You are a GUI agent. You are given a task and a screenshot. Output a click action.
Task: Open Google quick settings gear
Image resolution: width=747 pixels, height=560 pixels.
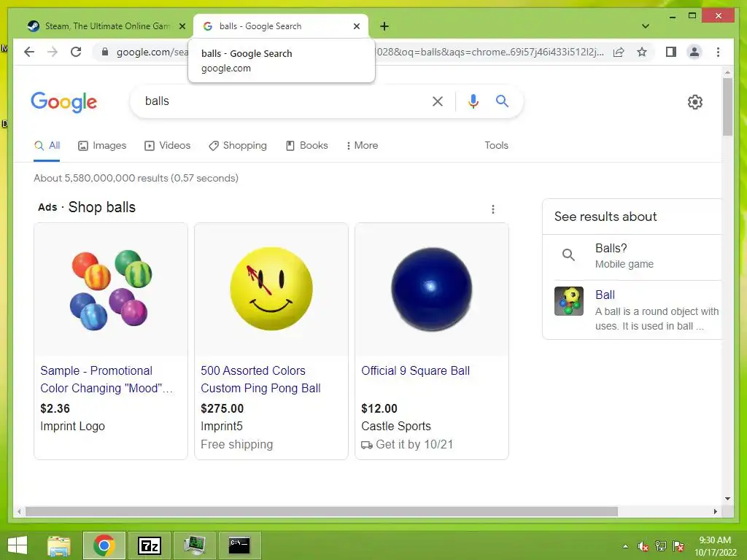(x=694, y=101)
